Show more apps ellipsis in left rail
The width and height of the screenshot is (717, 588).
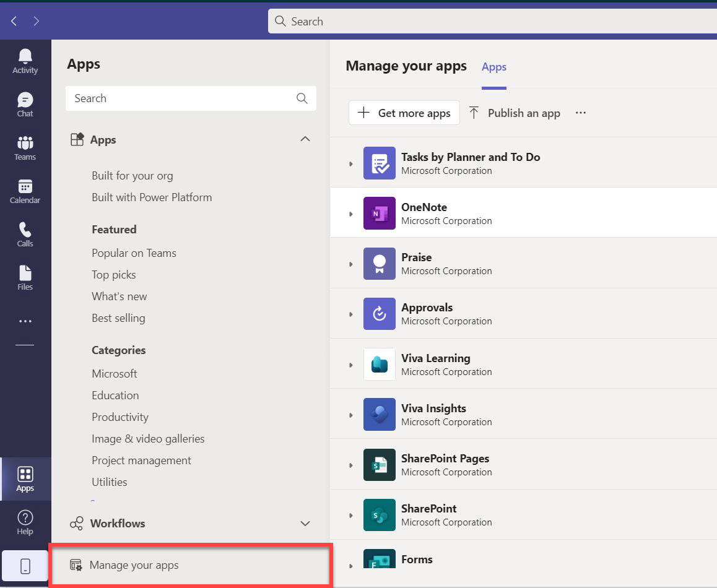pos(25,321)
